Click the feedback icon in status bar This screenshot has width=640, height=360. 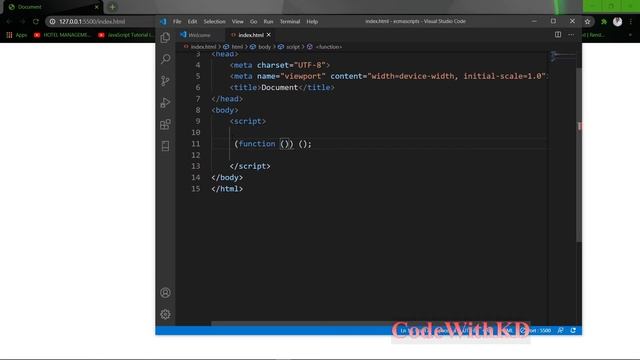560,330
